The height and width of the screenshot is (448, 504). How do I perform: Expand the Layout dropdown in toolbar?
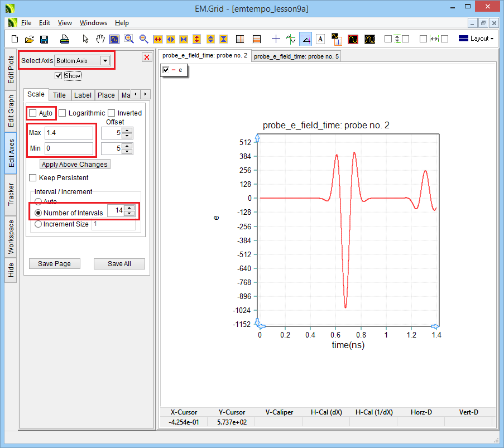(x=476, y=39)
